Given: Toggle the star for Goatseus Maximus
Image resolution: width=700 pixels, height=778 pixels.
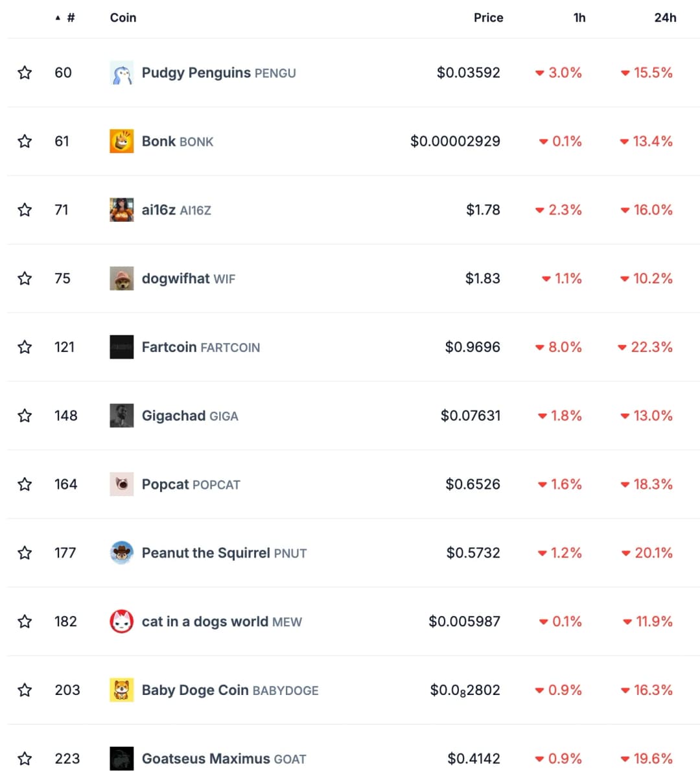Looking at the screenshot, I should click(25, 759).
